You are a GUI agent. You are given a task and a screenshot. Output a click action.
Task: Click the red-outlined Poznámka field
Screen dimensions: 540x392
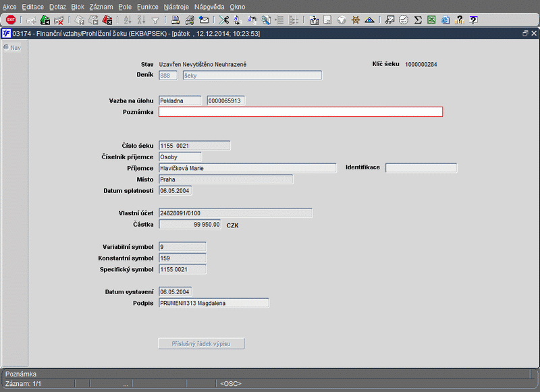(x=300, y=111)
